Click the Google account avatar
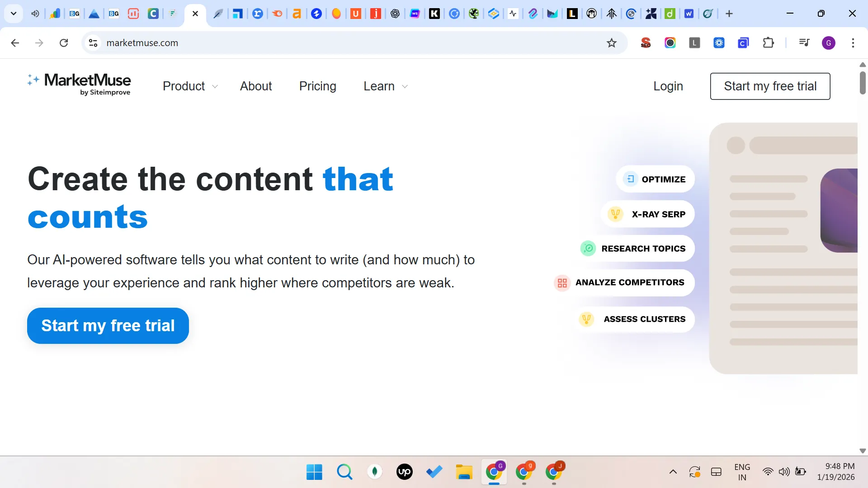Viewport: 868px width, 488px height. pos(829,42)
